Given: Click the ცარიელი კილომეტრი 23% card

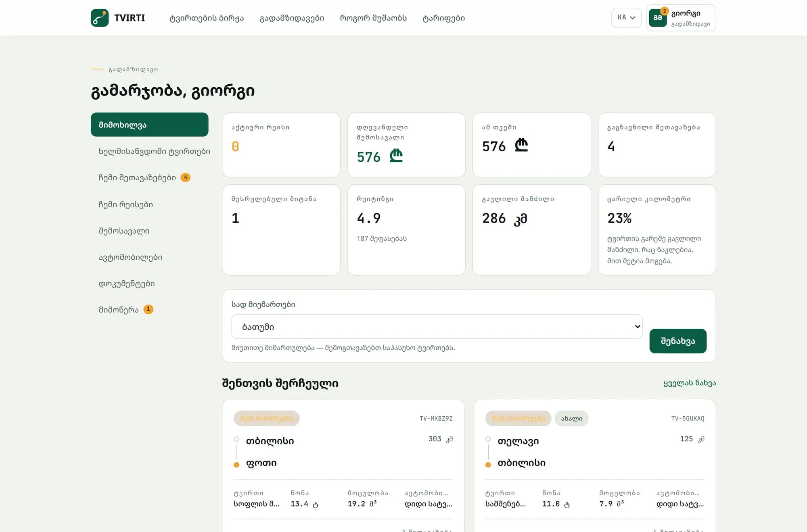Looking at the screenshot, I should 657,230.
